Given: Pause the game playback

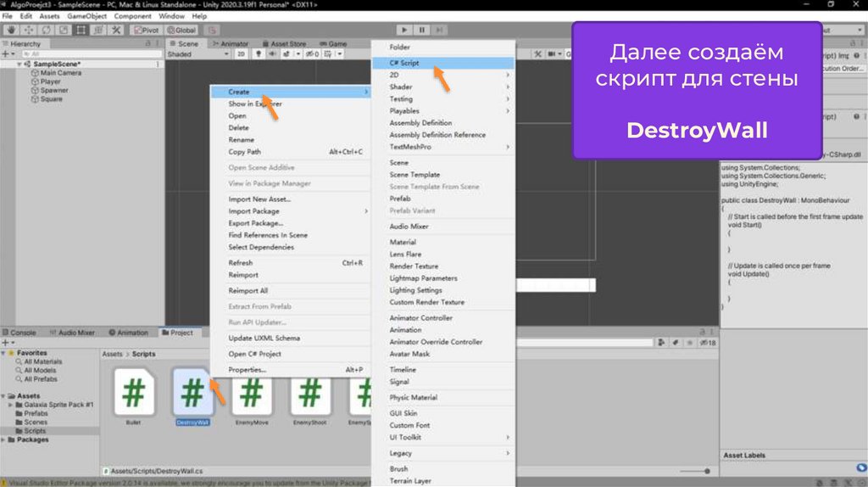Looking at the screenshot, I should click(x=422, y=30).
